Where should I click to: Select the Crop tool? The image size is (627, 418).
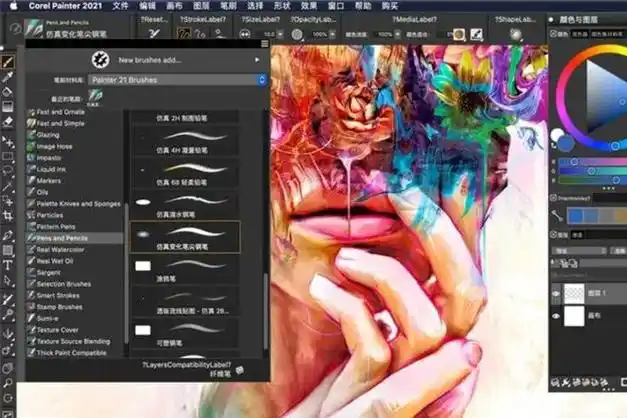(x=7, y=215)
